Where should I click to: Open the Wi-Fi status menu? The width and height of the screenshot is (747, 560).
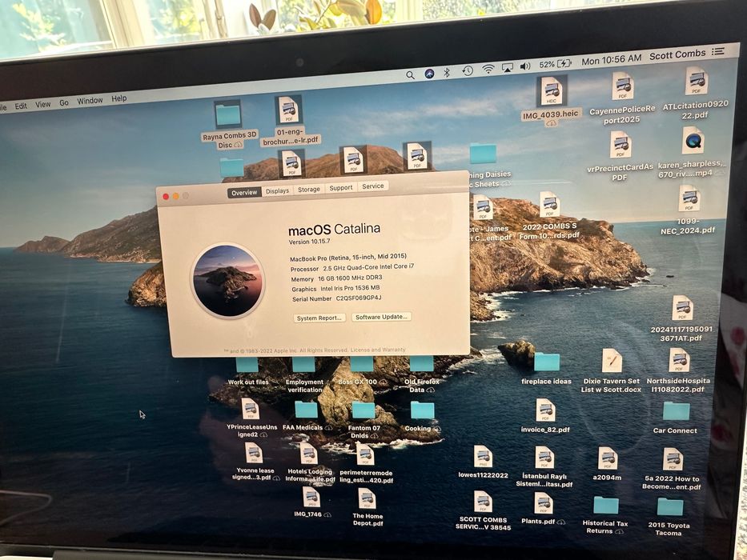pos(488,70)
